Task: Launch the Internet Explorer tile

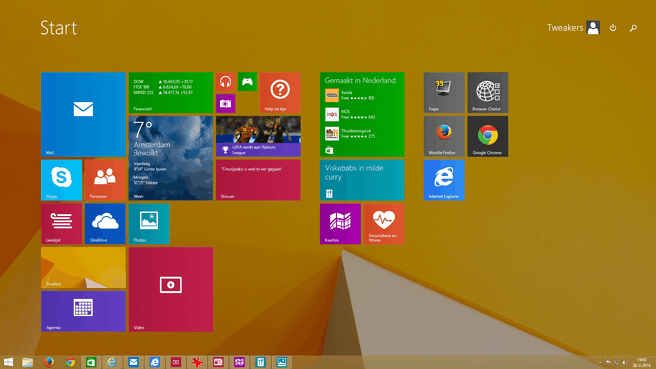Action: point(444,180)
